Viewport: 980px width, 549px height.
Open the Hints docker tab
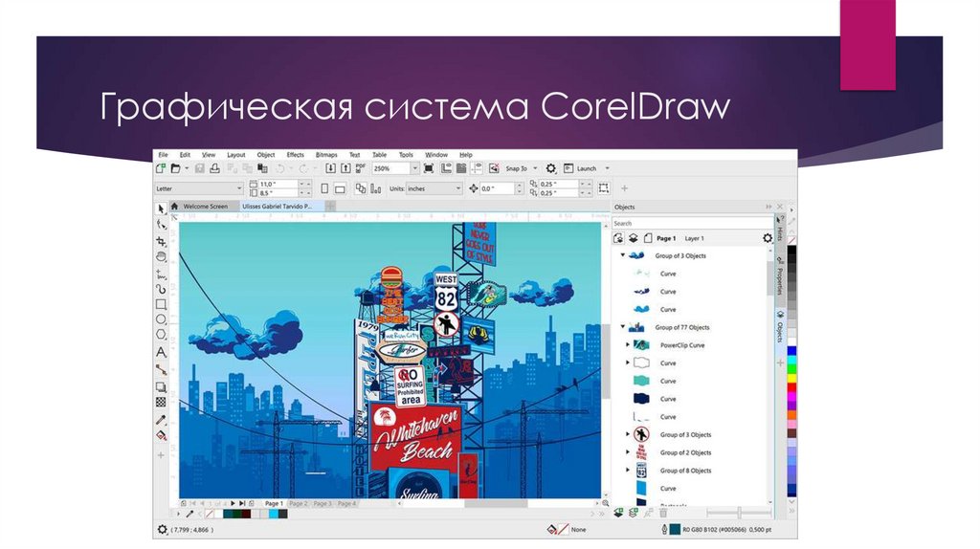point(780,231)
